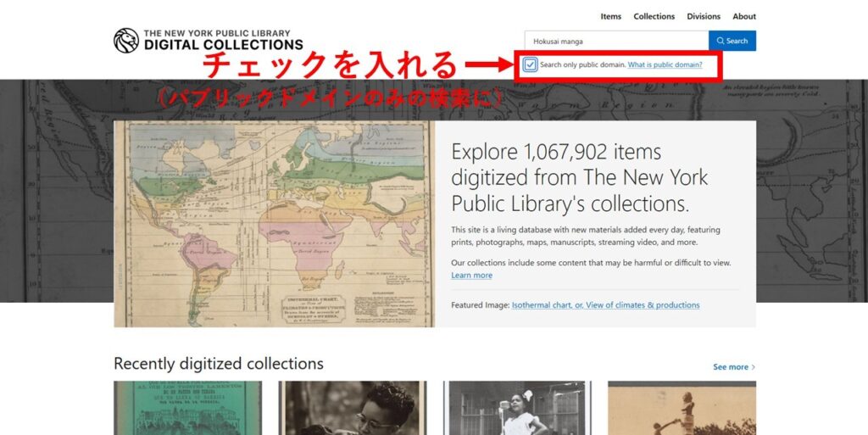
Task: Click the NYPL lion logo icon
Action: (x=126, y=41)
